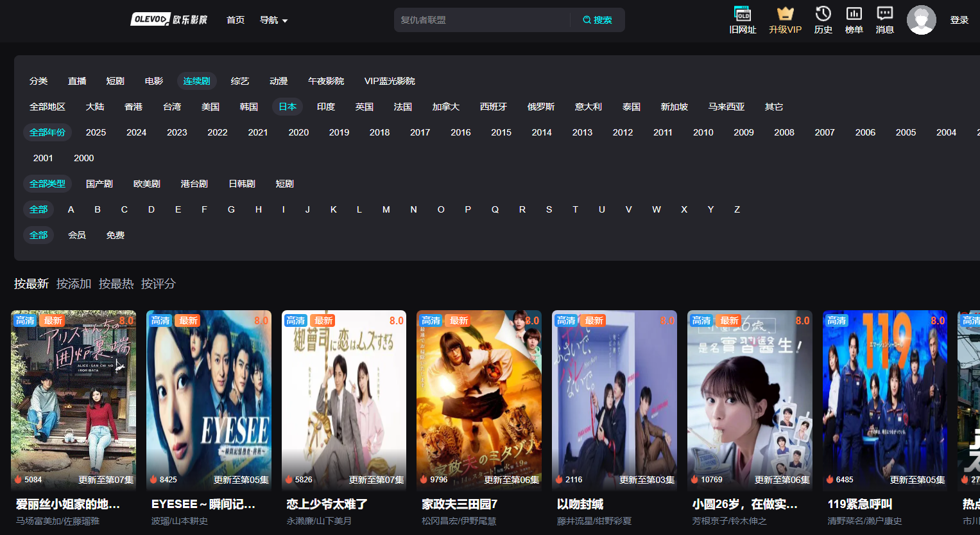
Task: Filter type to 日韩剧
Action: (242, 184)
